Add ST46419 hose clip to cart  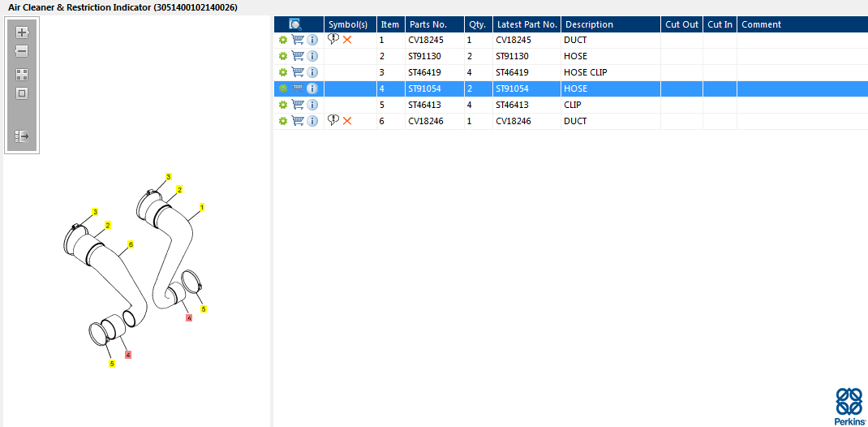298,72
